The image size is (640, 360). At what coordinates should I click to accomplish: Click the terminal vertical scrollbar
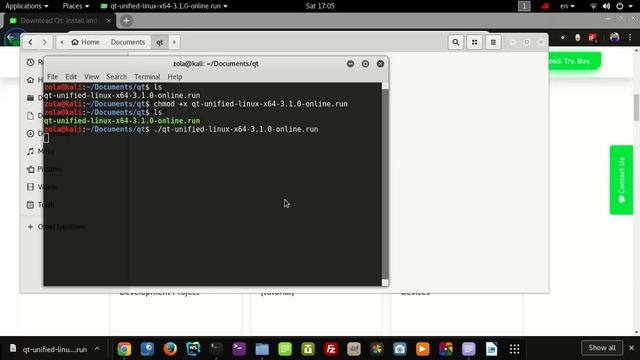[x=385, y=184]
